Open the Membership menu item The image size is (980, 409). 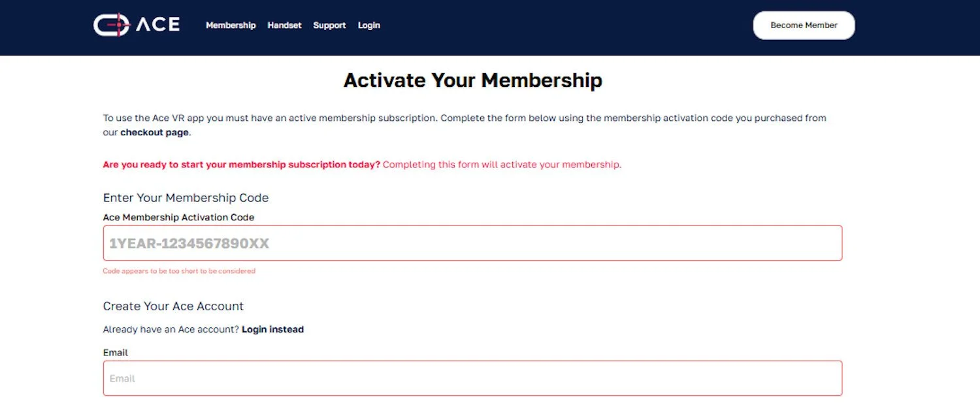pos(231,25)
